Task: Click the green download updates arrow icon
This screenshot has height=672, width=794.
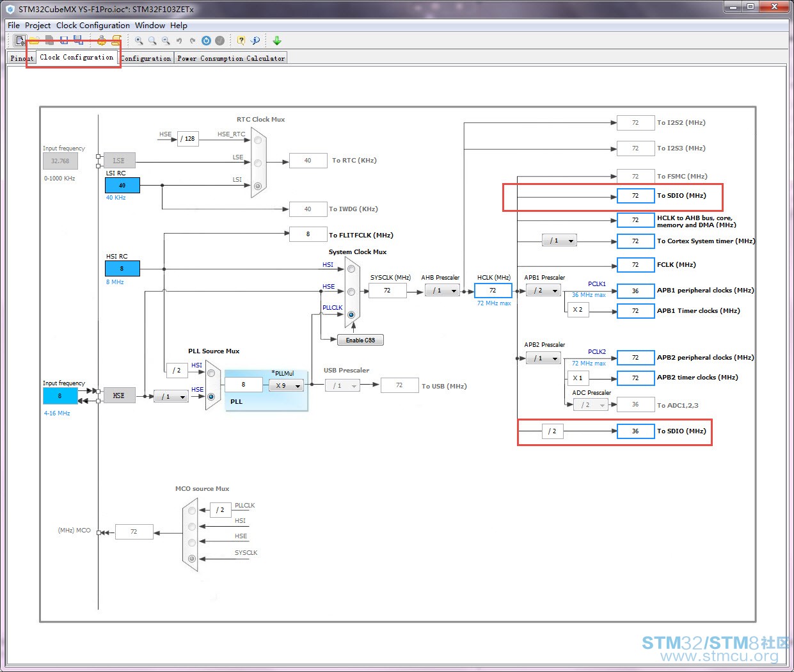Action: [277, 40]
